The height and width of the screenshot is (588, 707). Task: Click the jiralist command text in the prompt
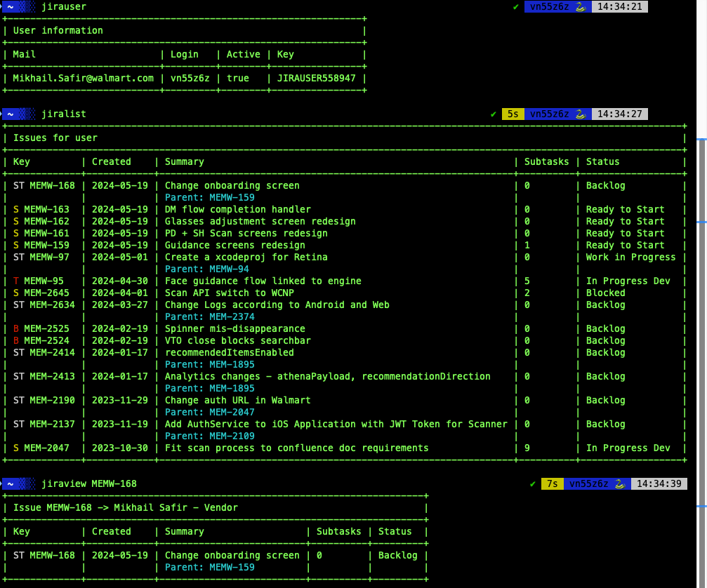click(64, 114)
